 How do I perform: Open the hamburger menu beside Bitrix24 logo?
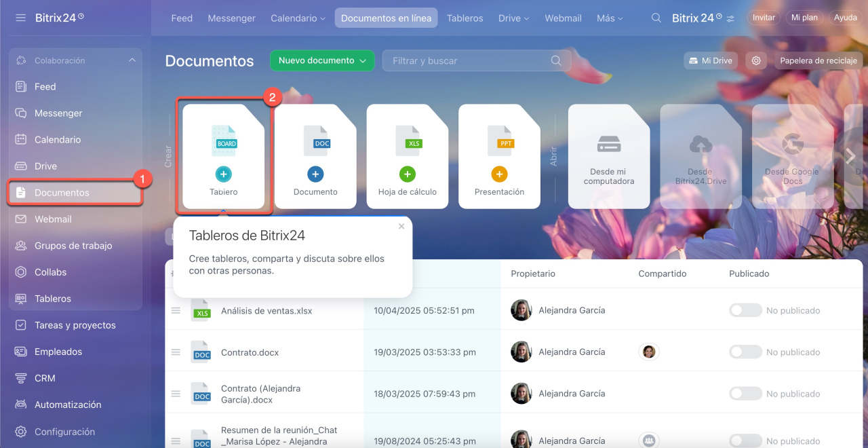click(20, 18)
